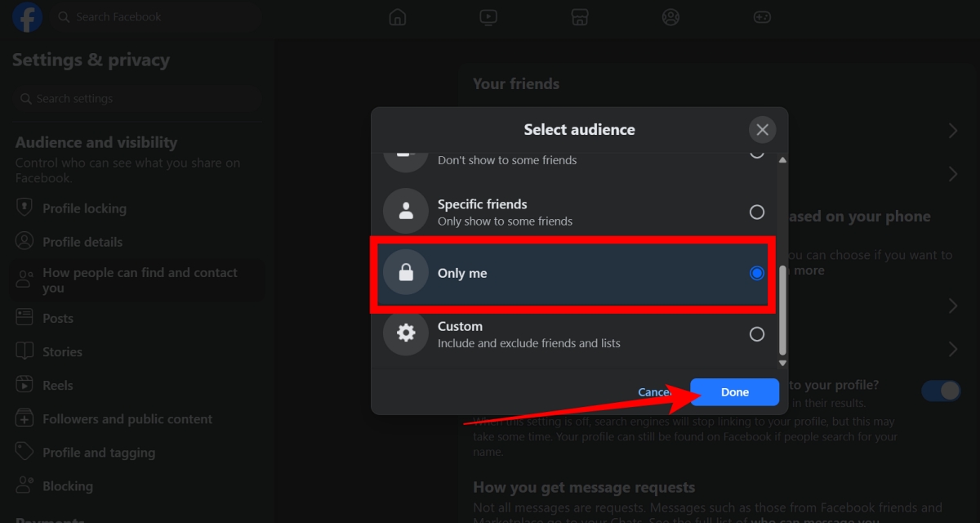Click the Profile locking shield icon
Viewport: 980px width, 523px height.
[25, 208]
